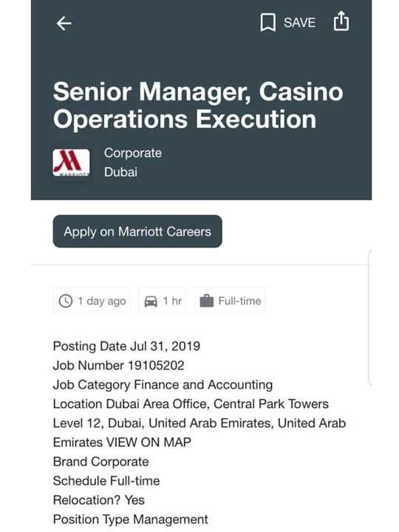
Task: Tap the SAVE label
Action: (x=299, y=23)
